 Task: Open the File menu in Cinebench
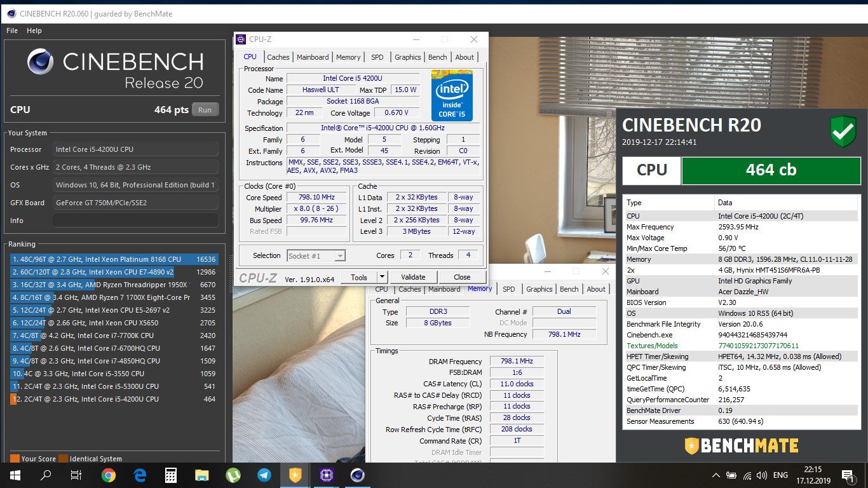click(12, 30)
